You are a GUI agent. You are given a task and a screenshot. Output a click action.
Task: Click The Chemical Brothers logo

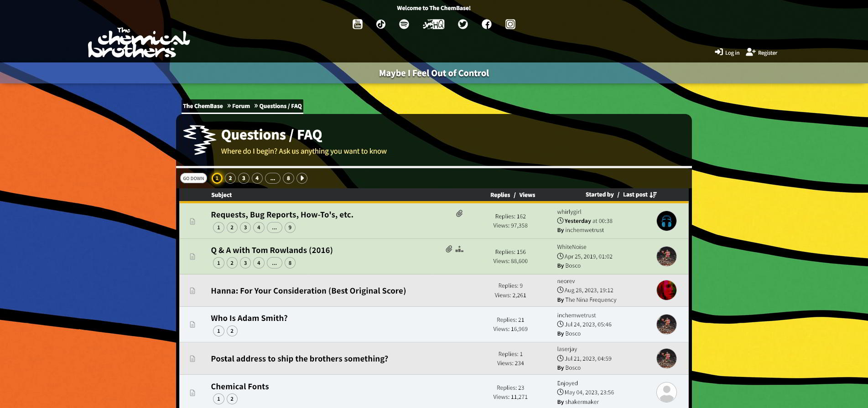click(139, 43)
